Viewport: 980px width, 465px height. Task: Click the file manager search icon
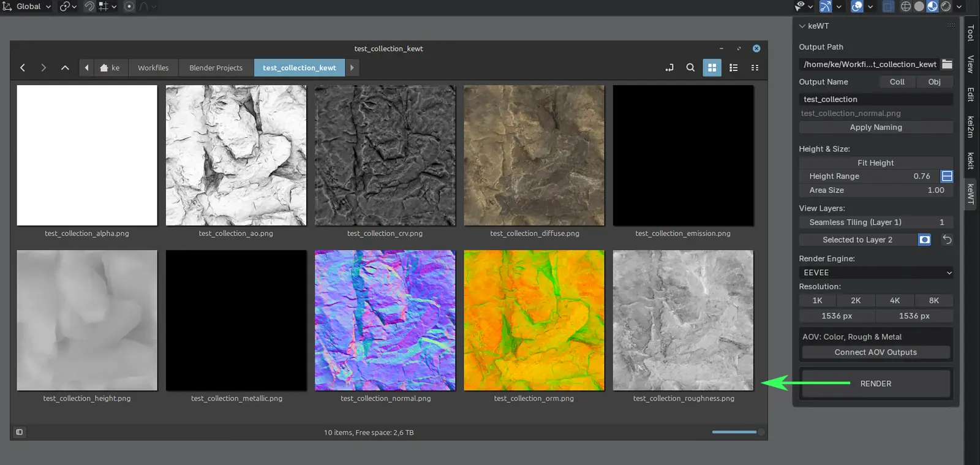[690, 68]
